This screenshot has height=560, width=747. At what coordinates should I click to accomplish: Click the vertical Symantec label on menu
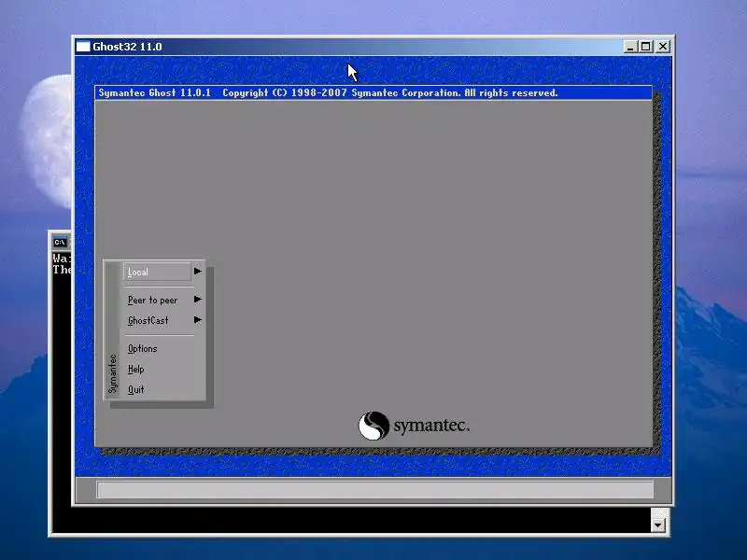pyautogui.click(x=112, y=374)
